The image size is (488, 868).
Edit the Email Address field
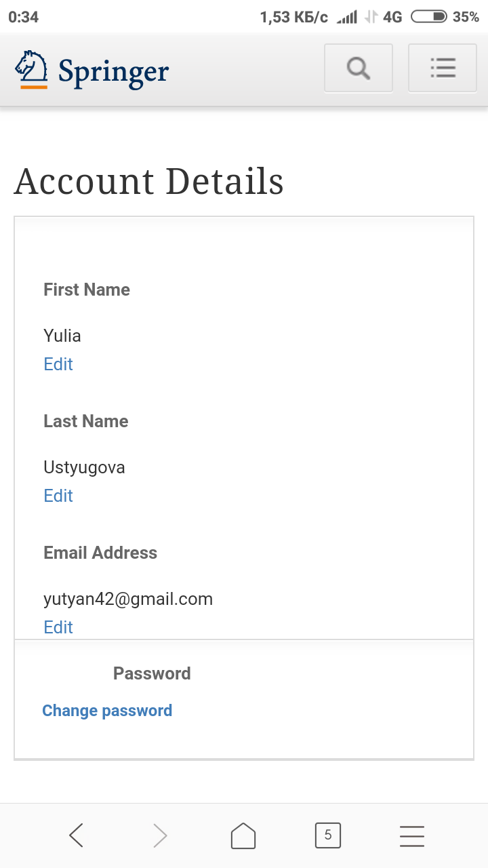tap(58, 627)
